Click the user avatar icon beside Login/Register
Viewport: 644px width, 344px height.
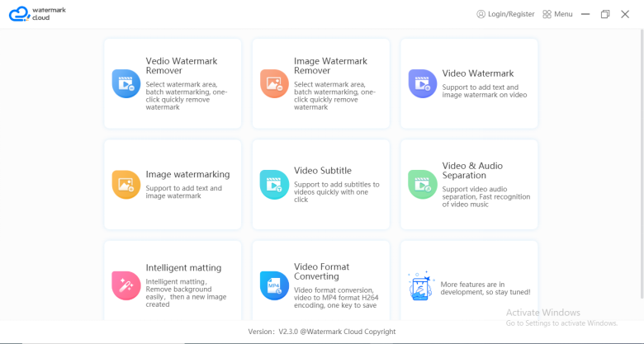pyautogui.click(x=481, y=14)
